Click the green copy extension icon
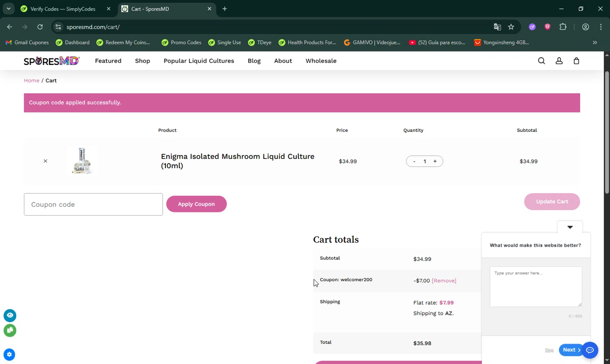610x364 pixels. [x=10, y=330]
